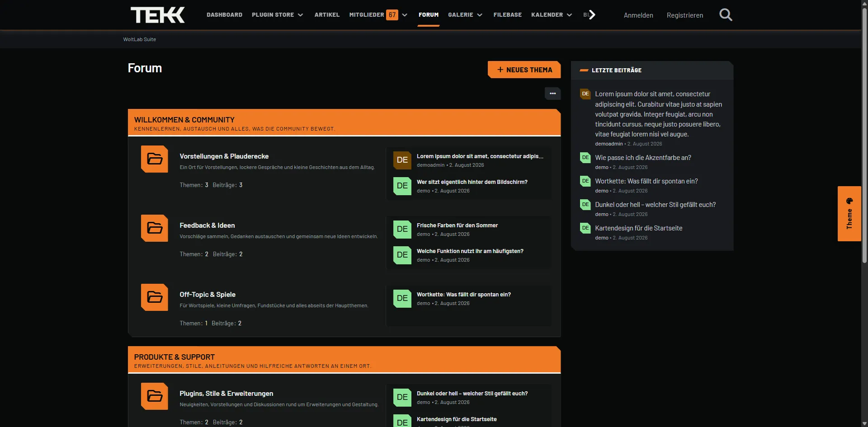868x427 pixels.
Task: Click demoadmin avatar beside Lorem ipsum topic in forum list
Action: coord(402,160)
